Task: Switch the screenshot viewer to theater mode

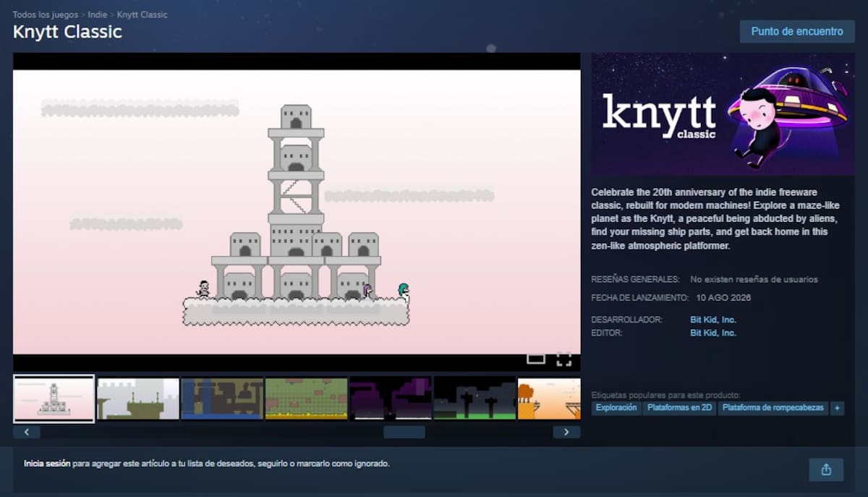Action: tap(536, 359)
